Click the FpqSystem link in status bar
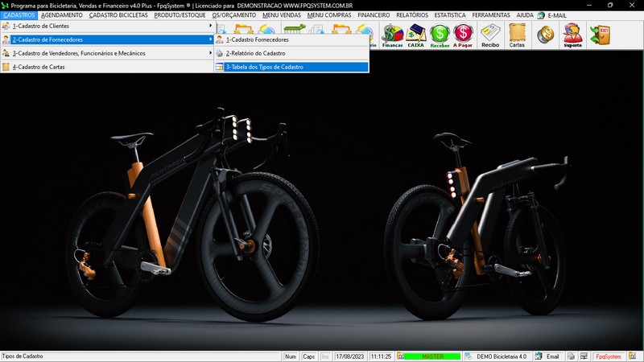 tap(608, 356)
